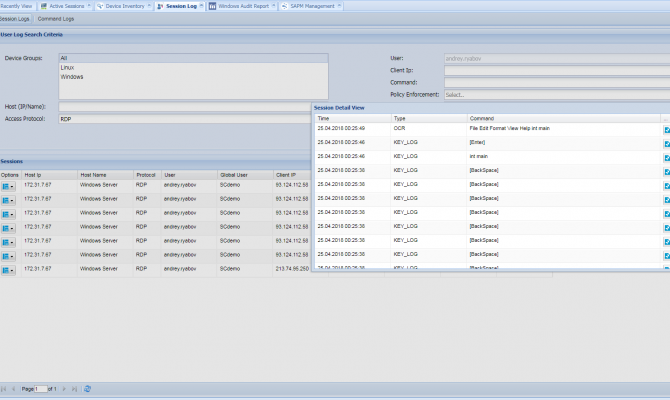Go to previous page of sessions
Screen dimensions: 670x400
point(13,389)
